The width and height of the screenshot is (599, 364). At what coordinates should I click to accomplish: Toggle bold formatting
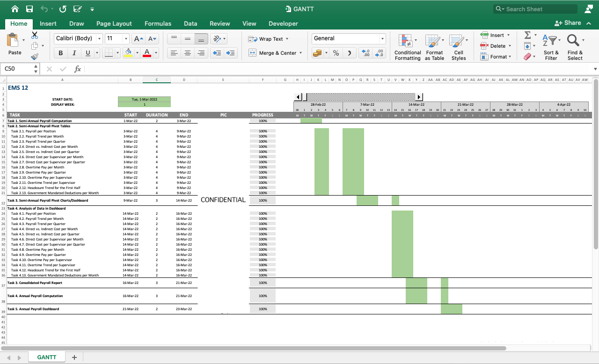pyautogui.click(x=60, y=53)
